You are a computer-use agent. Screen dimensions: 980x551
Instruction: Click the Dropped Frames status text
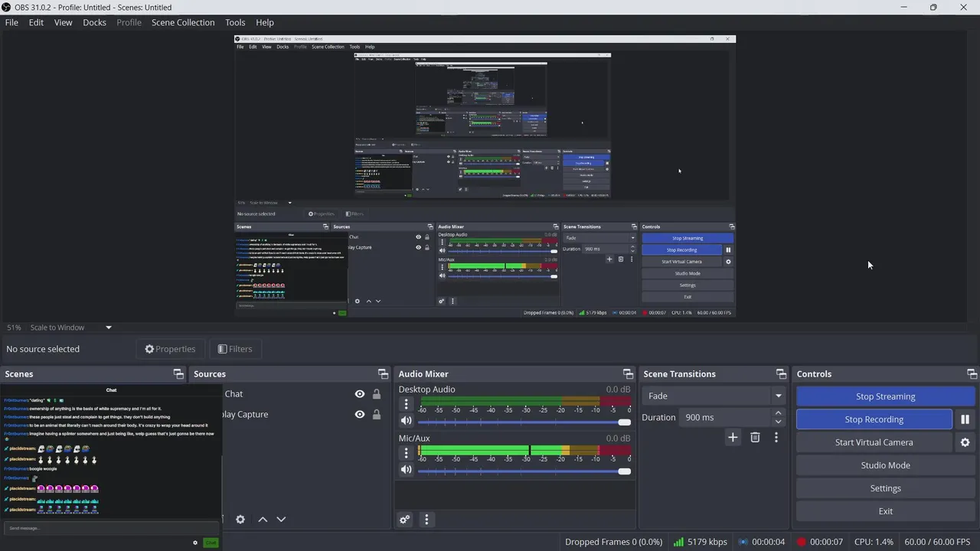pyautogui.click(x=614, y=542)
